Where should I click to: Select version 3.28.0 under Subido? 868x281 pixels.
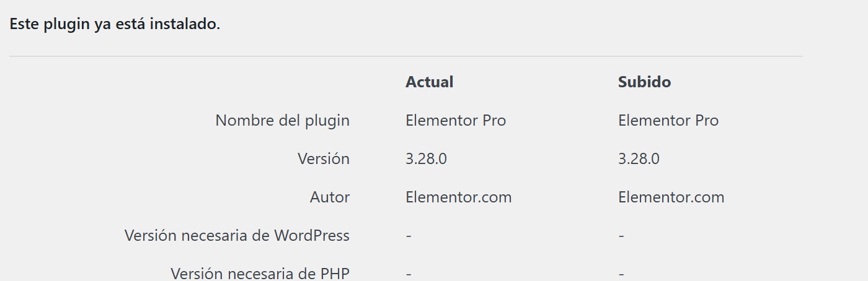pos(639,159)
